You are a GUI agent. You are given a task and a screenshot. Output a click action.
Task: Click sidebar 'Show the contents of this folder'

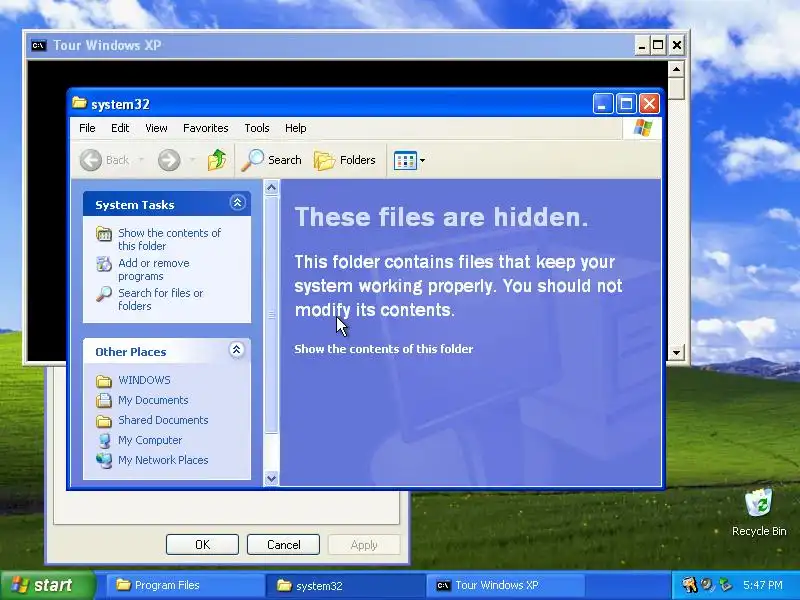(169, 239)
